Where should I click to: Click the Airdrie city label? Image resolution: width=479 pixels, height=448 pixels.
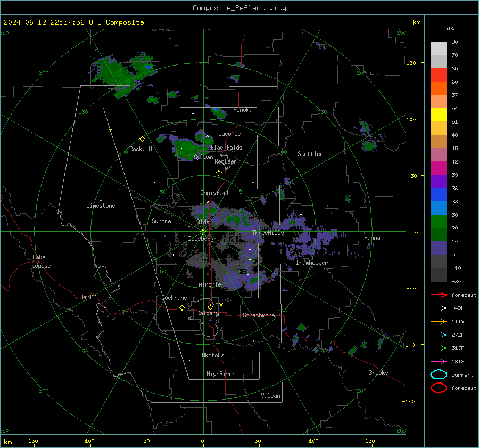tap(210, 284)
